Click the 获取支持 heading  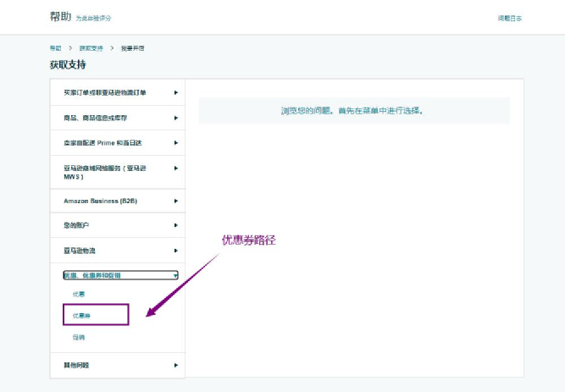68,65
